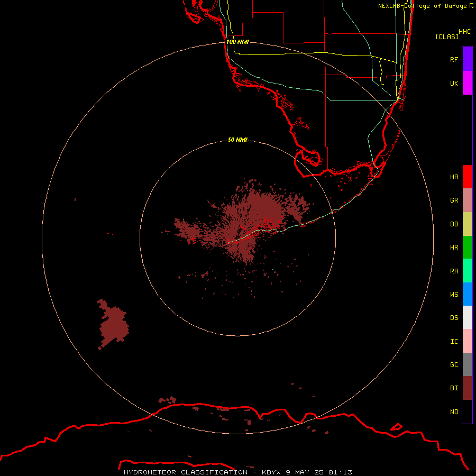Click the RF legend label
This screenshot has width=476, height=476.
coord(454,59)
